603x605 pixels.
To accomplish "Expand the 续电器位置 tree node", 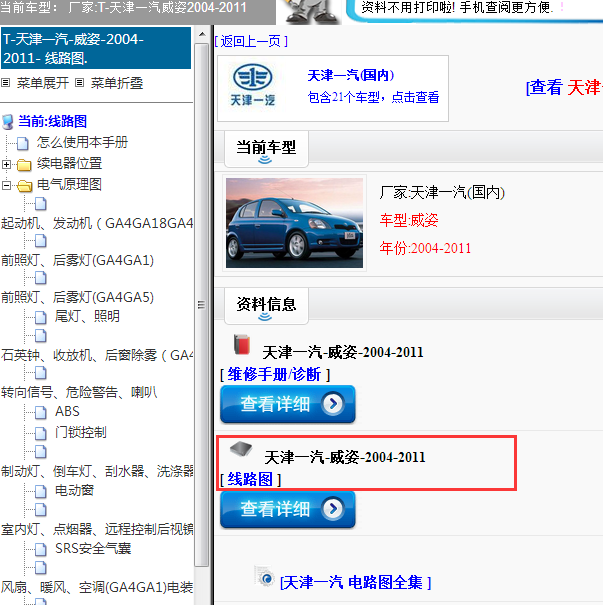I will point(6,164).
